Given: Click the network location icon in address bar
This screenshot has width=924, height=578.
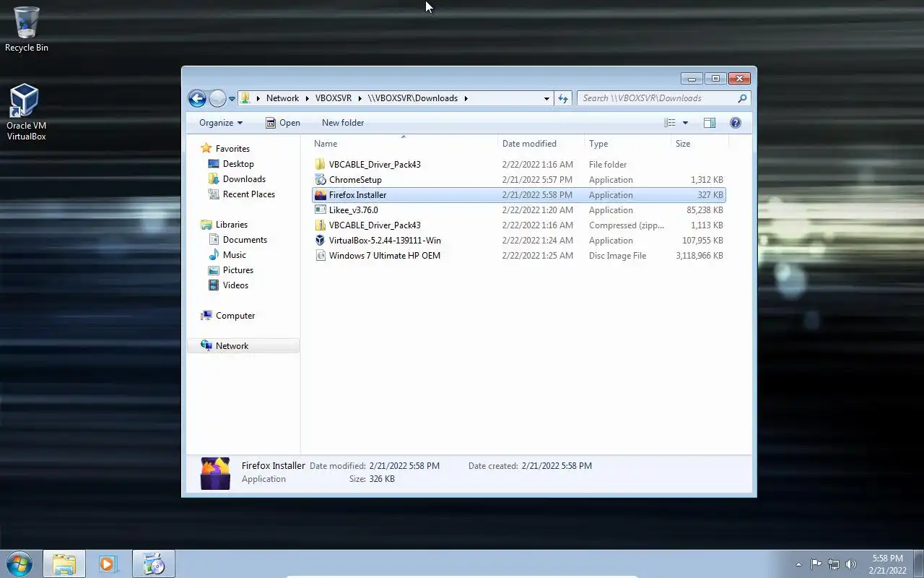Looking at the screenshot, I should tap(245, 98).
